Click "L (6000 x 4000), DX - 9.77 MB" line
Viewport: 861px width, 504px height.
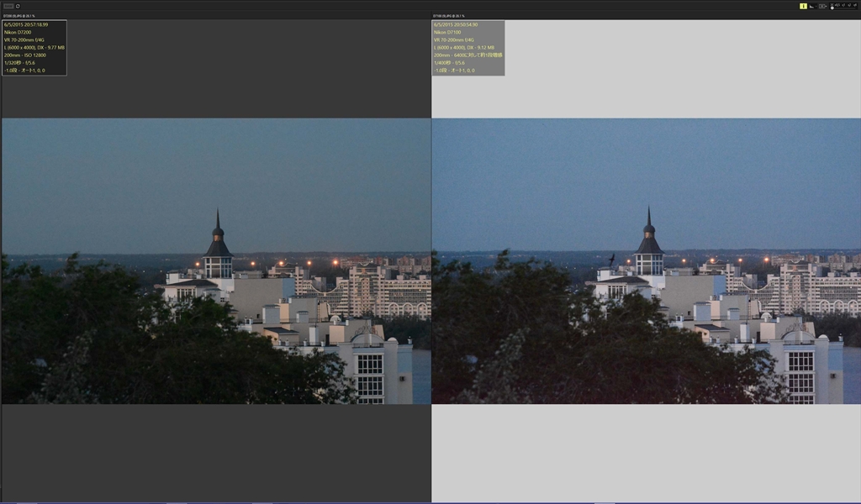coord(34,48)
